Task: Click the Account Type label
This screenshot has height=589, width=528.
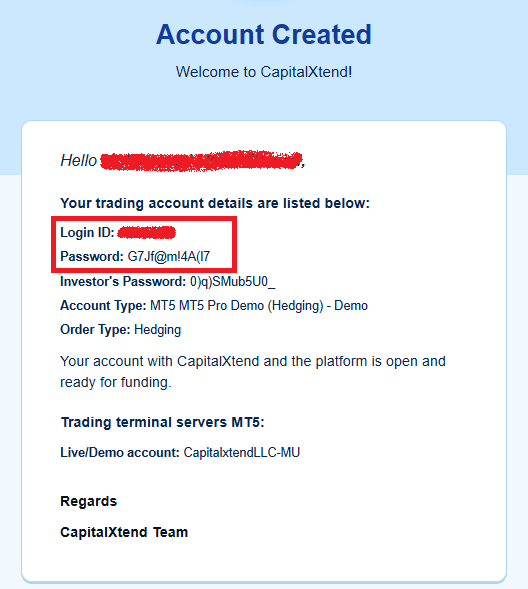Action: click(x=103, y=306)
